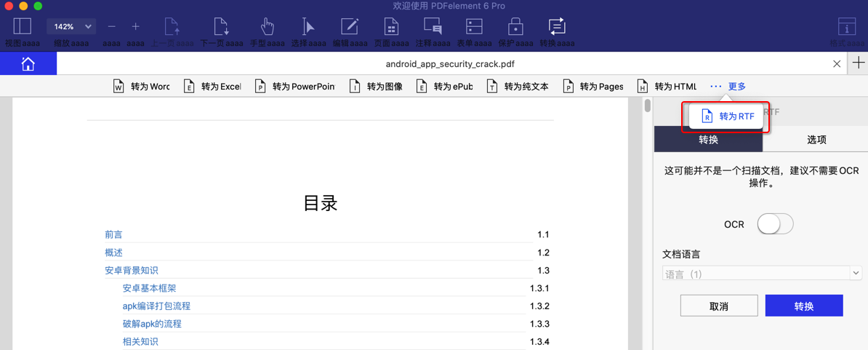Convert to Word option

(x=141, y=87)
